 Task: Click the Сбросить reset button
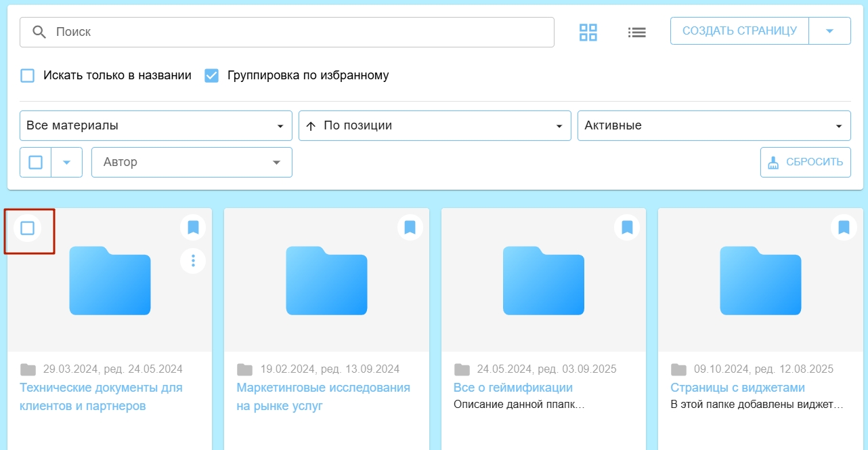[805, 163]
